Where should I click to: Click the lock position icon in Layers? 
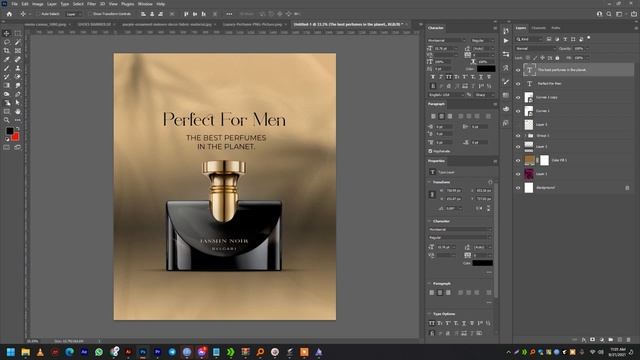(542, 58)
